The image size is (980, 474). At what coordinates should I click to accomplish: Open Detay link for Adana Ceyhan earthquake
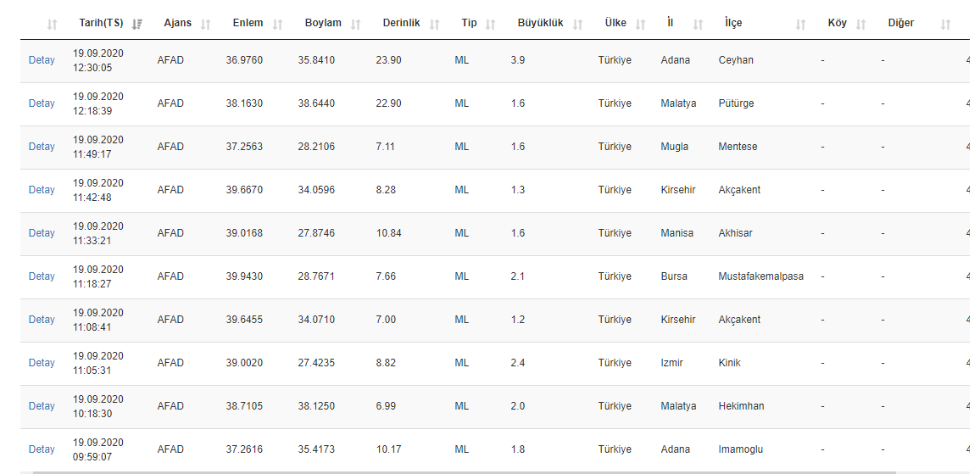[42, 60]
